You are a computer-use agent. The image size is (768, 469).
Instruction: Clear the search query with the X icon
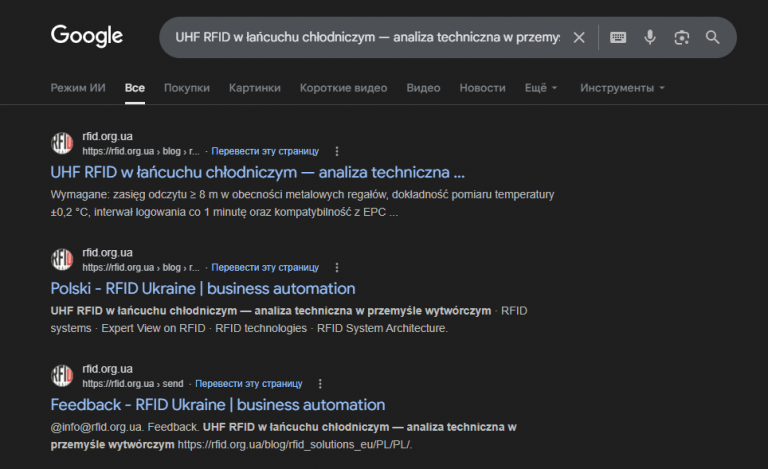click(x=579, y=38)
